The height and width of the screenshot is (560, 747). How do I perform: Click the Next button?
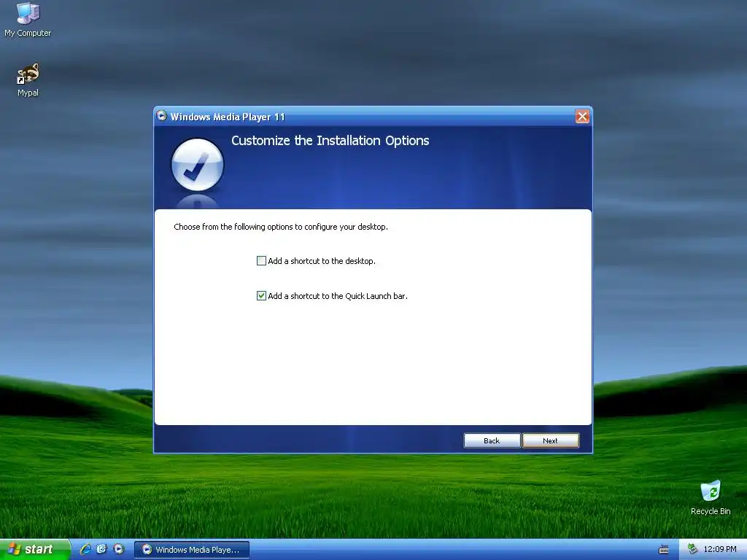[550, 440]
